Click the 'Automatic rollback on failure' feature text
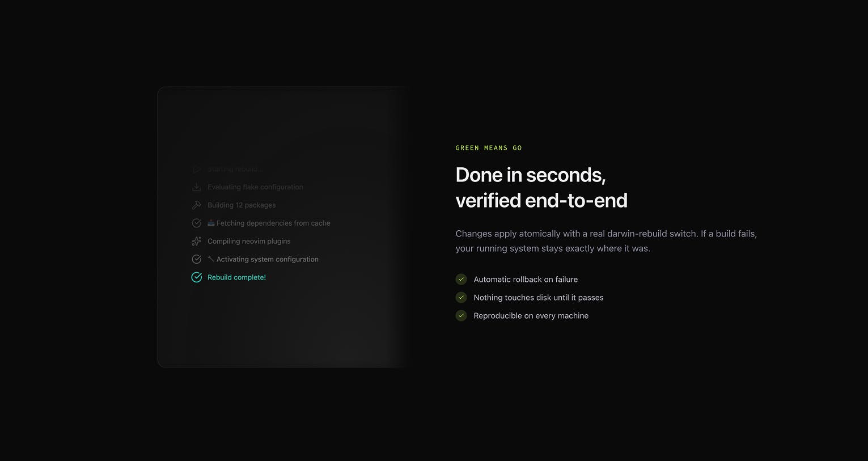868x461 pixels. (x=526, y=280)
